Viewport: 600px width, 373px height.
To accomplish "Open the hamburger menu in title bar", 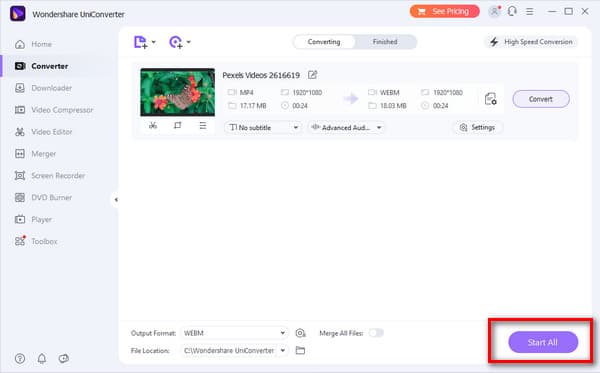I will [530, 12].
